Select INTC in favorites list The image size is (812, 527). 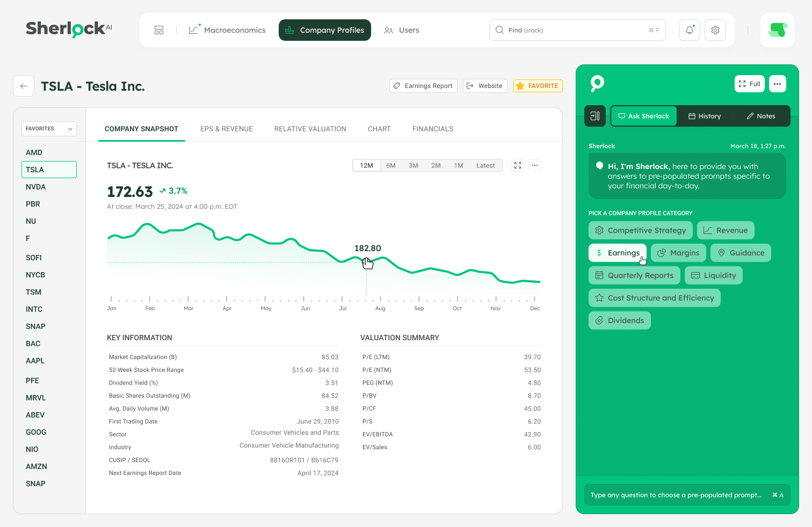point(34,309)
